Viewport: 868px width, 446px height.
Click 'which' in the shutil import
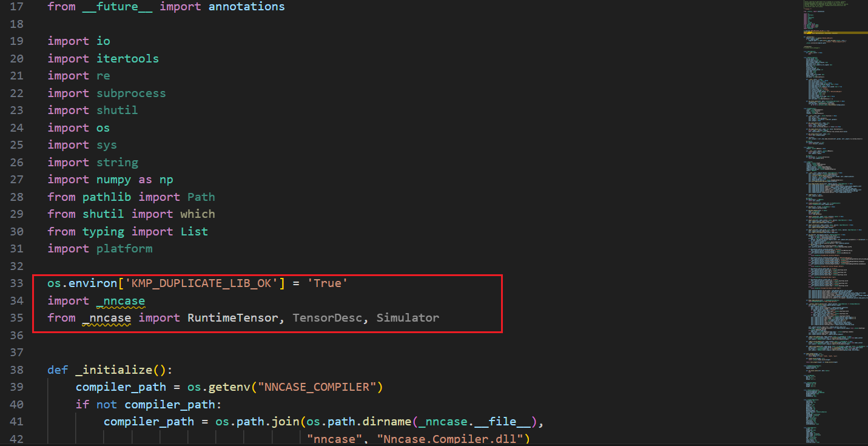click(197, 214)
